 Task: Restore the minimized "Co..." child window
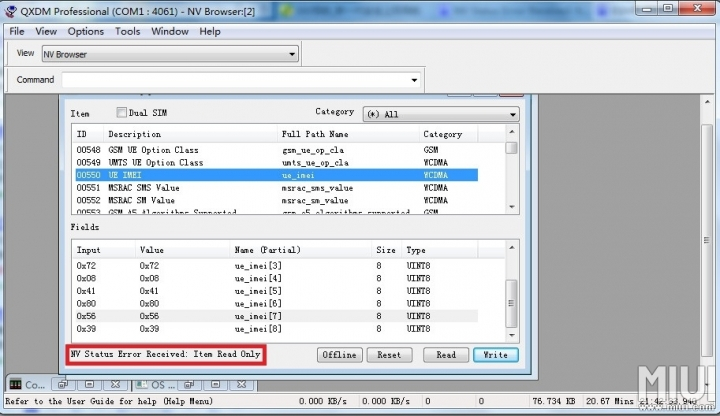click(62, 384)
